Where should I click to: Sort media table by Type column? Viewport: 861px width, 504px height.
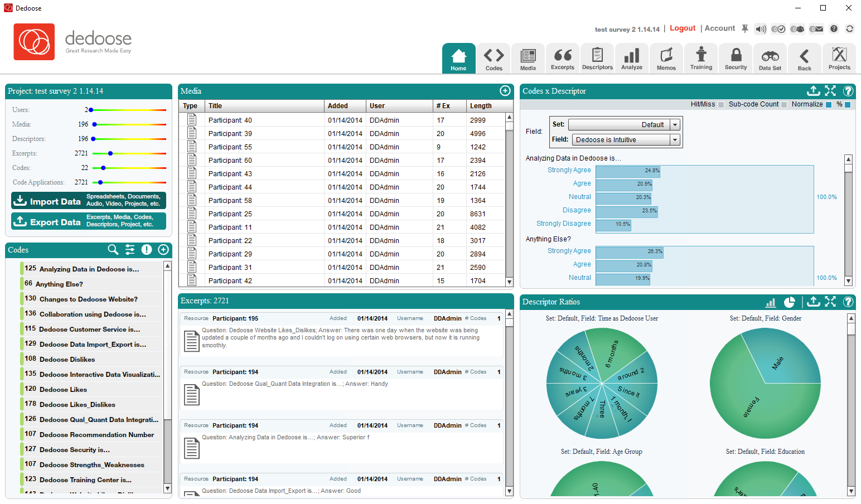(x=192, y=106)
